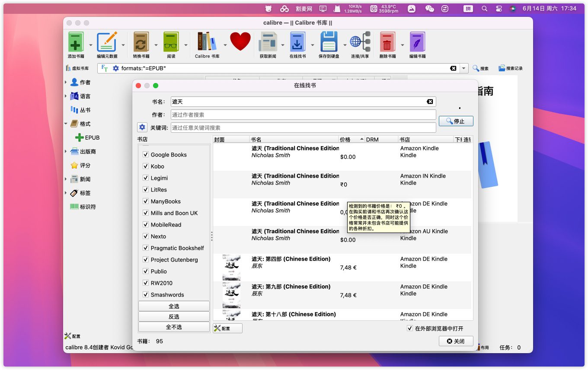
Task: Click the gear icon beside keyword field
Action: [x=142, y=128]
